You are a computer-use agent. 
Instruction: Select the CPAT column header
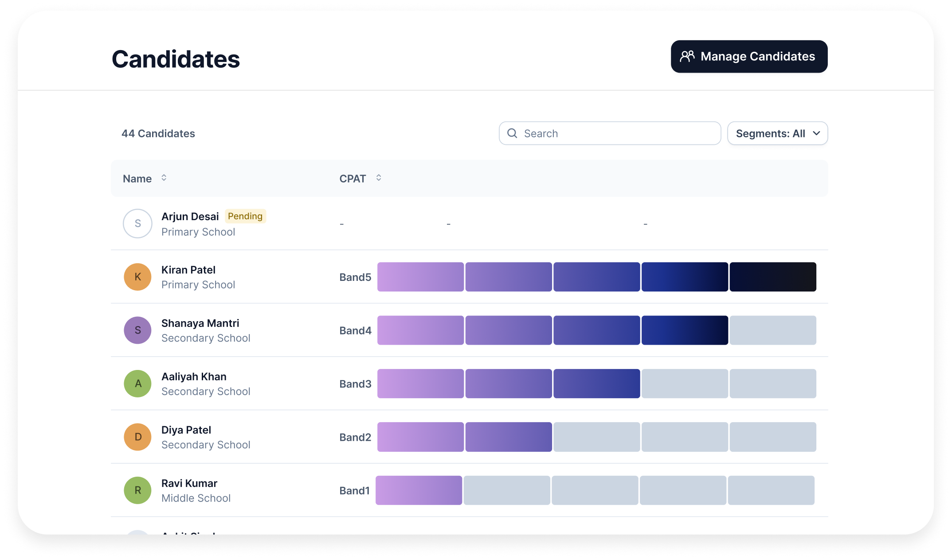pyautogui.click(x=352, y=178)
